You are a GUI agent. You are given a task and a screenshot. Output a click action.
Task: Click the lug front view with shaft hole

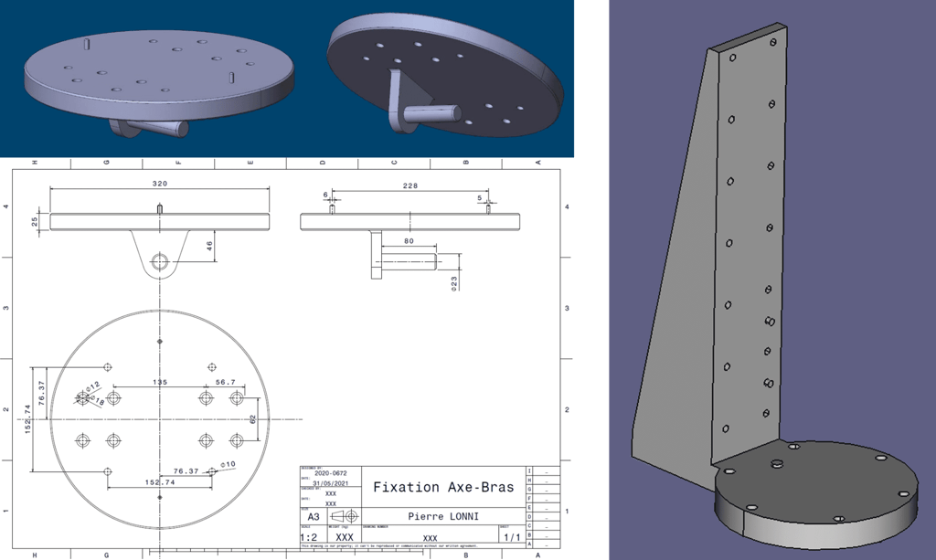(x=159, y=255)
